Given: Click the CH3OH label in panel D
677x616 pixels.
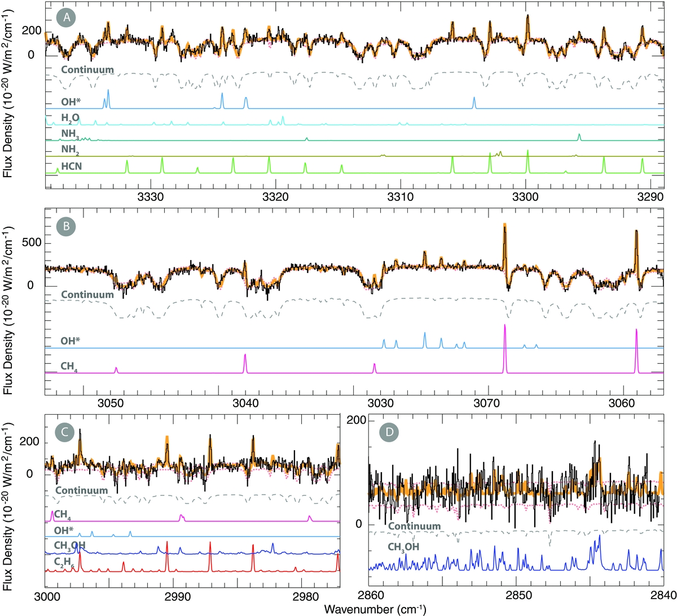Looking at the screenshot, I should coord(403,547).
